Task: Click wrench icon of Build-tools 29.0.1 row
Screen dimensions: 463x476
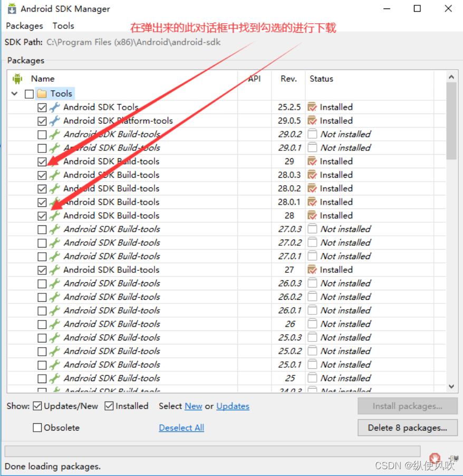Action: pyautogui.click(x=55, y=148)
